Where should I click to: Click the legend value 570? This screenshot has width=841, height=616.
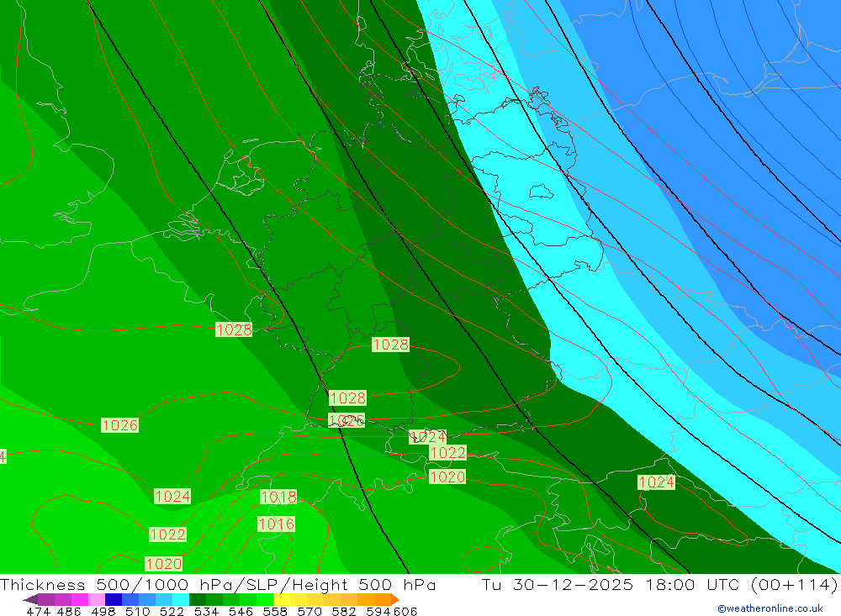pos(309,612)
